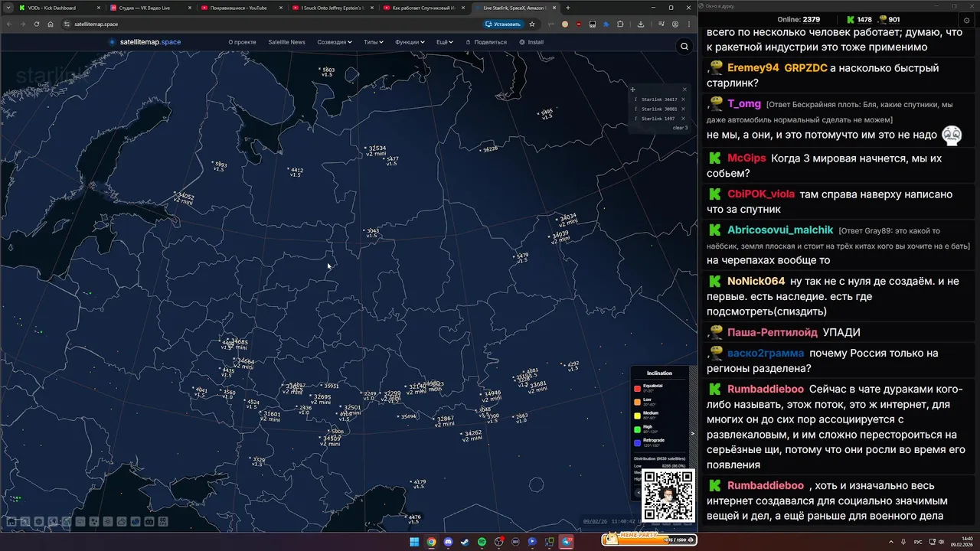Select Starlink 34617 entry in the list
980x551 pixels.
click(658, 99)
